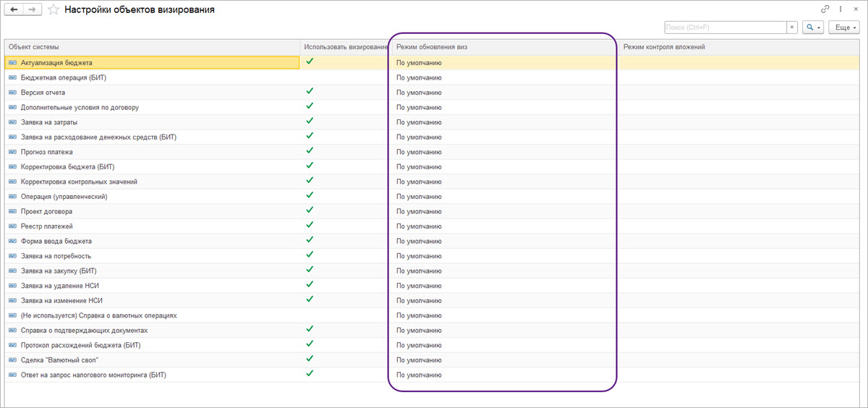This screenshot has width=868, height=408.
Task: Select Сделка "Валютный своп" entry
Action: pyautogui.click(x=59, y=360)
